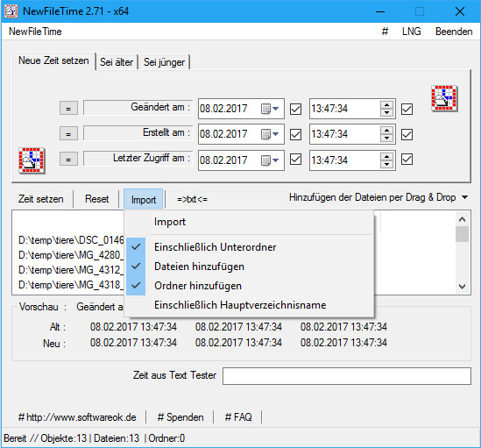Viewport: 481px width, 448px height.
Task: Click the Zeit setzen button
Action: (41, 199)
